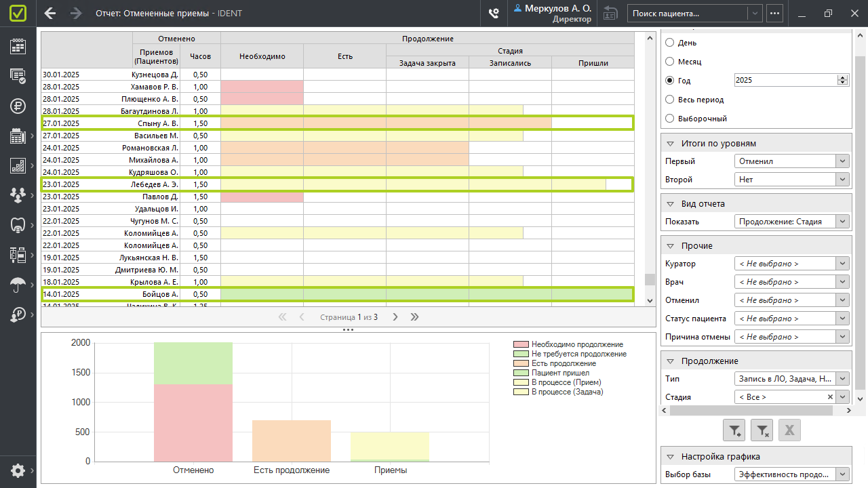Collapse the 'Итоги по уровням' section
This screenshot has width=868, height=488.
click(671, 144)
